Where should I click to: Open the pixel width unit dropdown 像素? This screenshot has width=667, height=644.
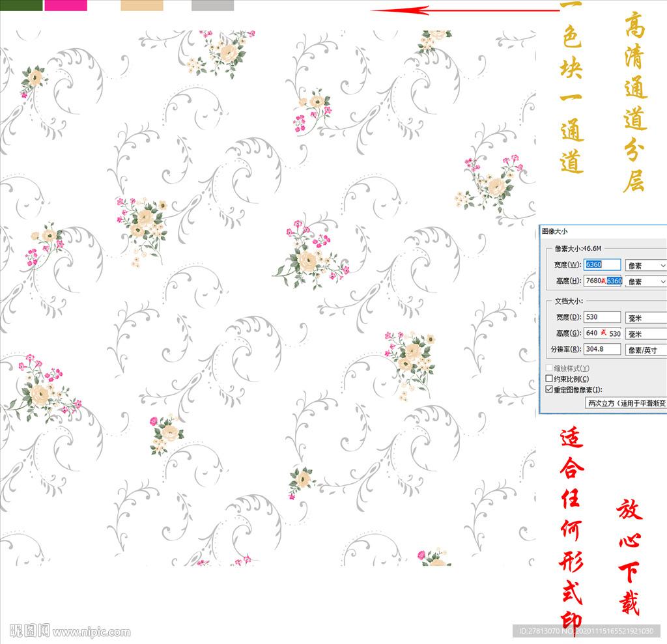[x=646, y=266]
